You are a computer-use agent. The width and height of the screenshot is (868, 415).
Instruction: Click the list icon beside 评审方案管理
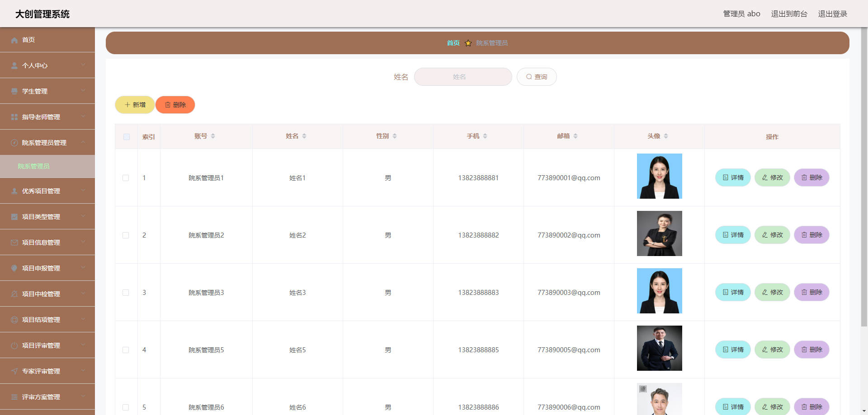click(x=14, y=397)
